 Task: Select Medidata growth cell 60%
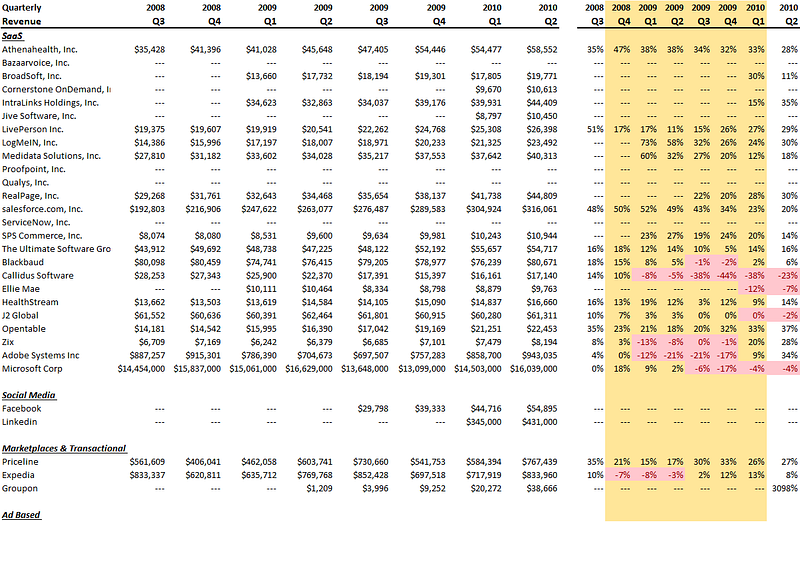648,156
